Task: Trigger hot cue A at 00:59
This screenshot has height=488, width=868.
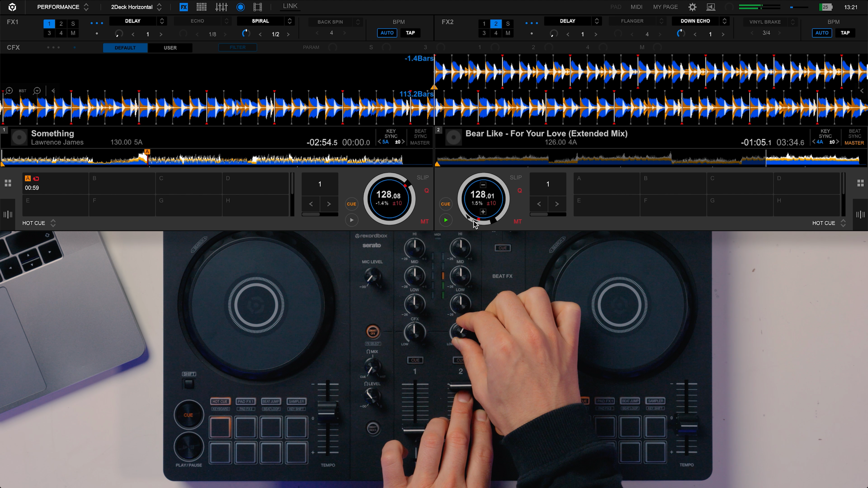Action: tap(55, 184)
